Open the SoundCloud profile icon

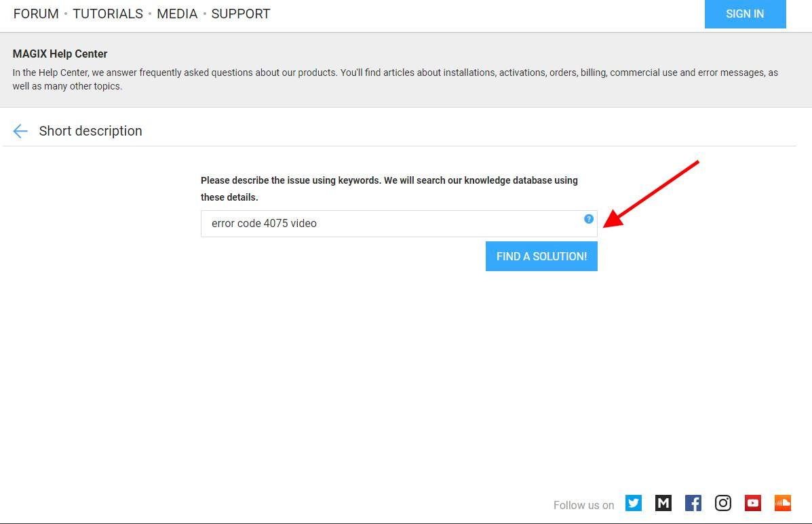tap(782, 503)
